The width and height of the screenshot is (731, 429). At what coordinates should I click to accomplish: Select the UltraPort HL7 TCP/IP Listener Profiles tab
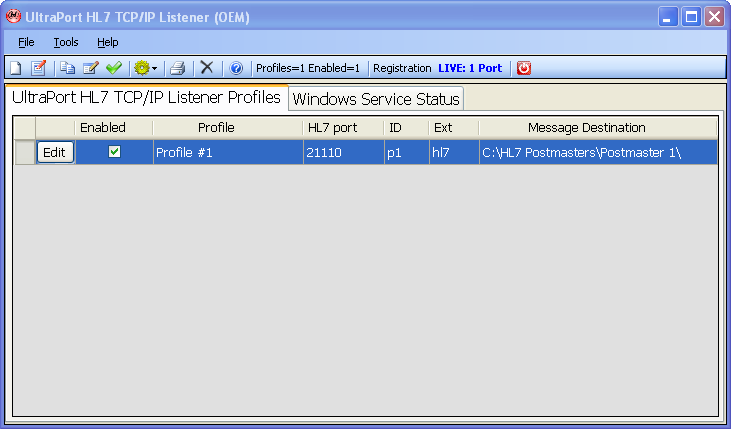point(146,98)
